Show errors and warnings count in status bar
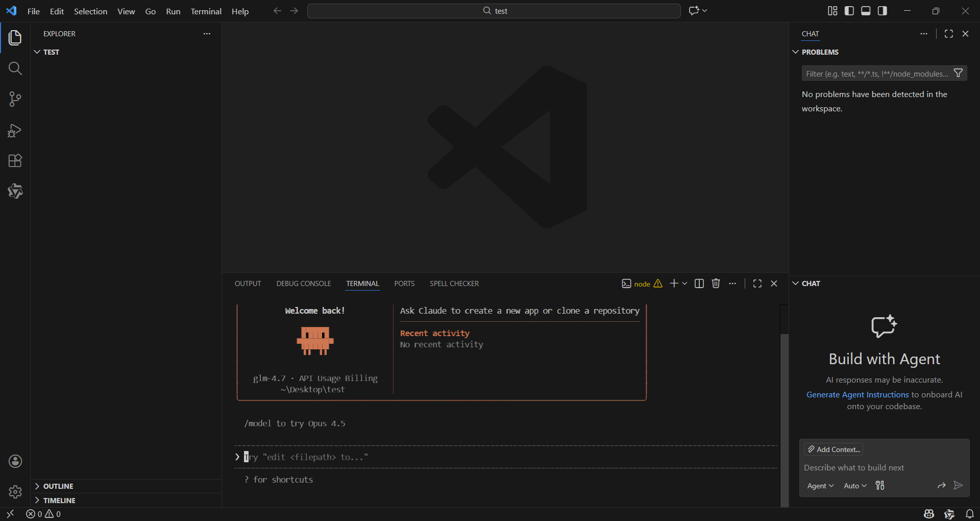This screenshot has width=980, height=521. tap(43, 514)
